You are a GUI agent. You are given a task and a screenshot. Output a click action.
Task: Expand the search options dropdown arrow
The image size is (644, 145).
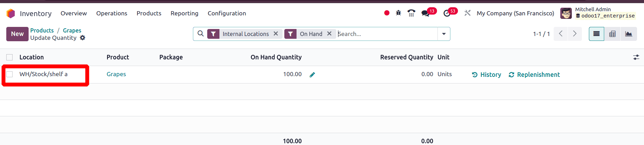tap(444, 34)
